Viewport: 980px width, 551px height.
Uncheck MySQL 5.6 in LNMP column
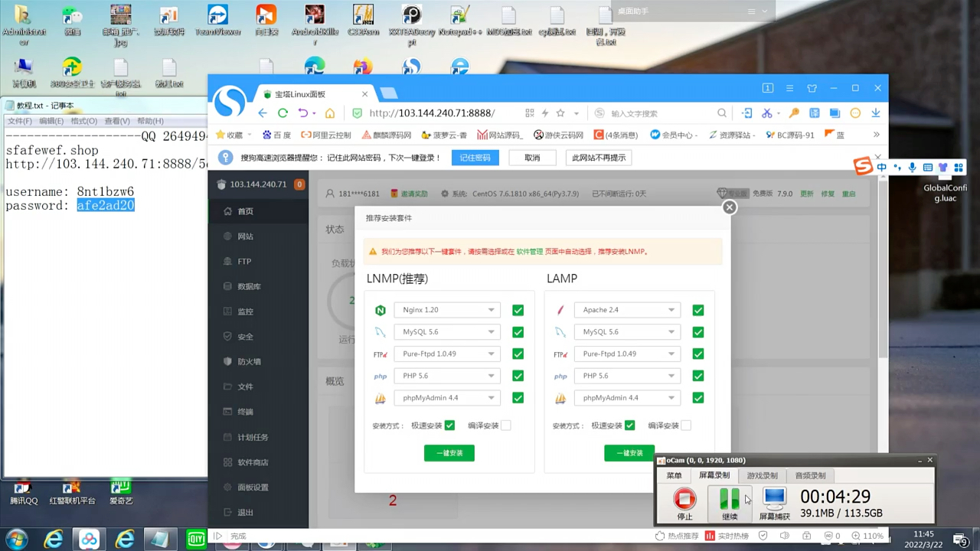(x=518, y=332)
